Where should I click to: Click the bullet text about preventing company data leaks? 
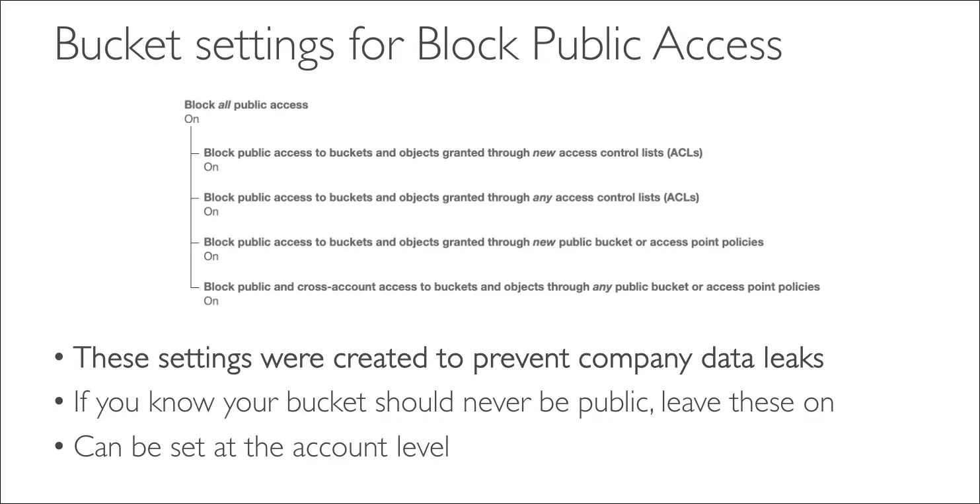click(x=449, y=358)
